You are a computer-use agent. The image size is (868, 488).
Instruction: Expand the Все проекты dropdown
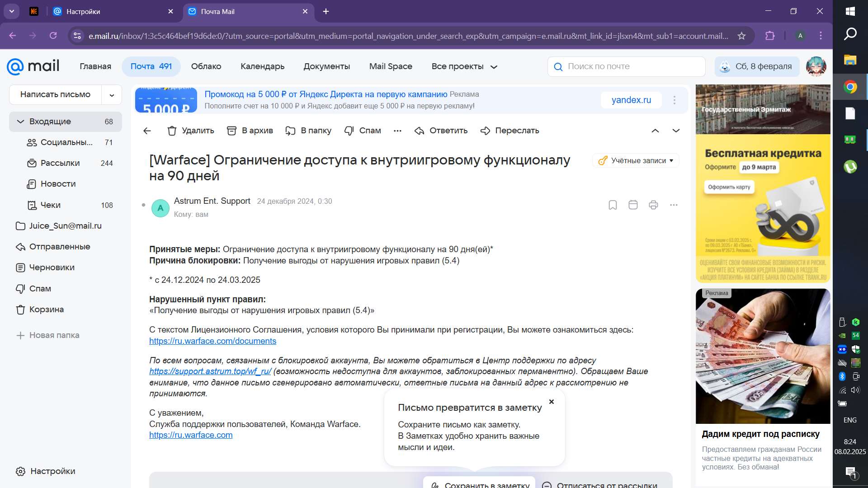click(464, 66)
